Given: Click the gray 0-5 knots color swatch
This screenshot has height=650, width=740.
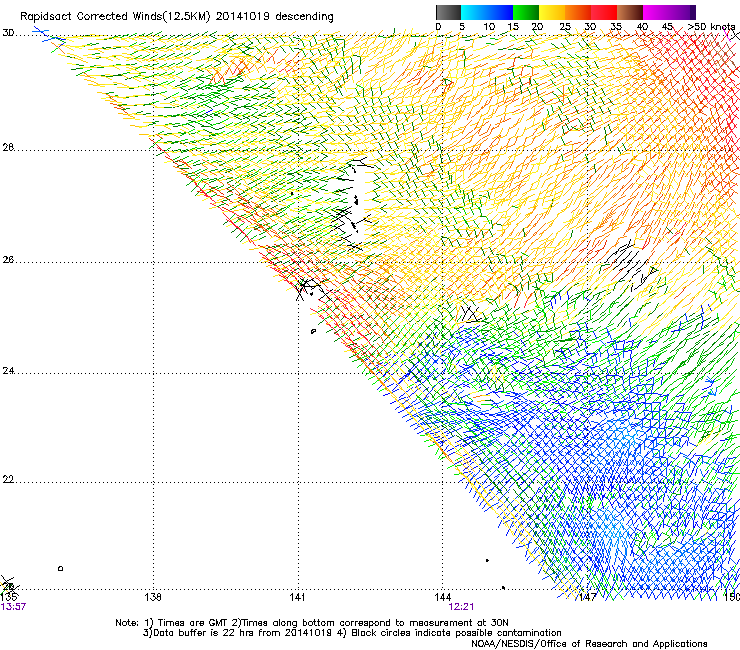Looking at the screenshot, I should (448, 12).
